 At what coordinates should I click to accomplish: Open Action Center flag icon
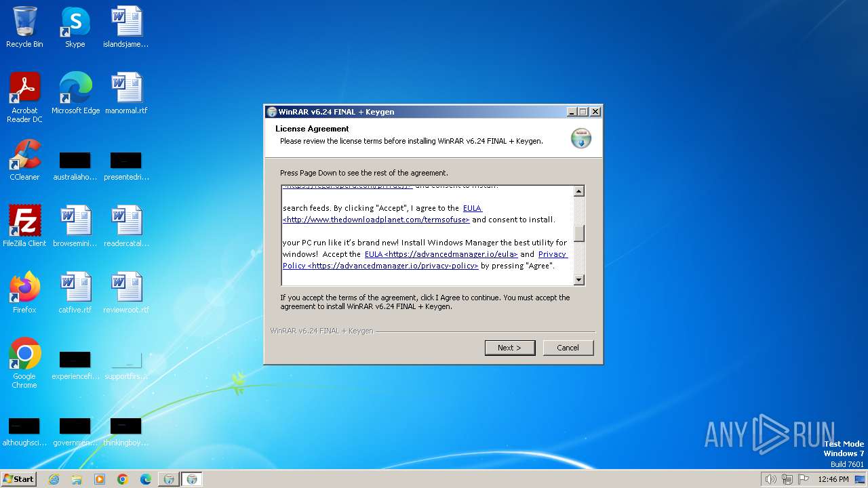tap(804, 479)
